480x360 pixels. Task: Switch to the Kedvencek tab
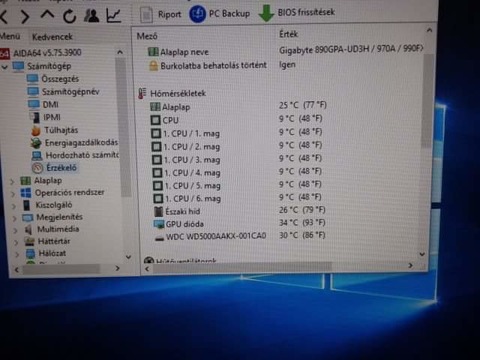tap(52, 37)
